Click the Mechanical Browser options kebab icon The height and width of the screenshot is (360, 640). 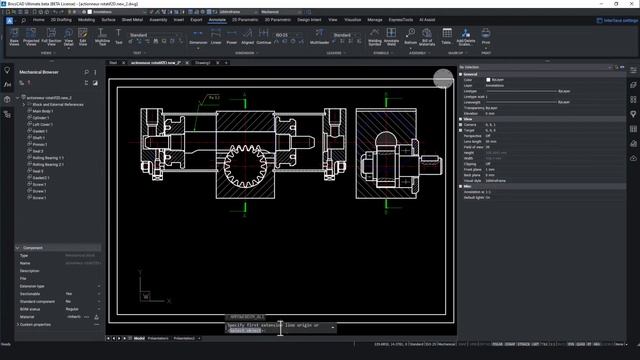(96, 72)
